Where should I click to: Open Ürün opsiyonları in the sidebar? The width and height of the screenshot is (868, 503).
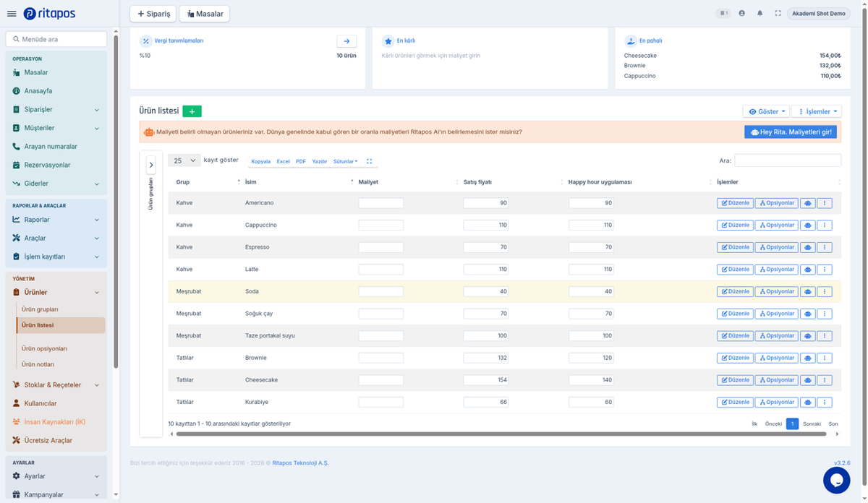click(x=45, y=348)
